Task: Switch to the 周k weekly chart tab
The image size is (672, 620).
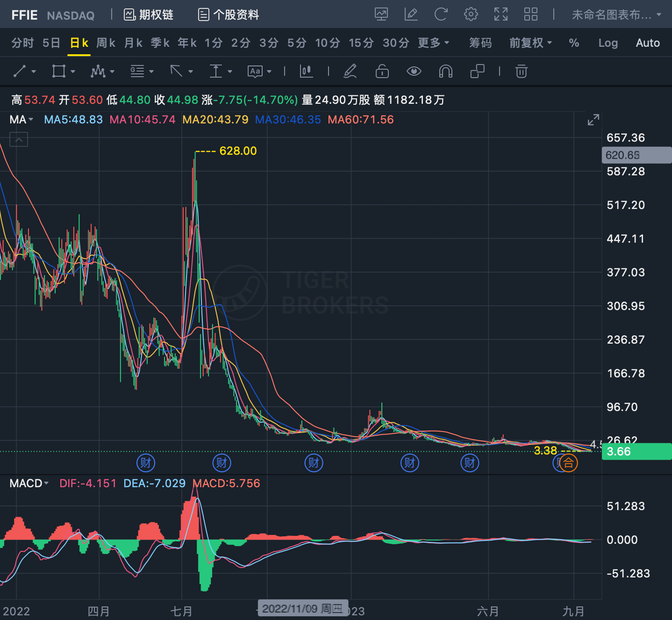Action: tap(106, 43)
